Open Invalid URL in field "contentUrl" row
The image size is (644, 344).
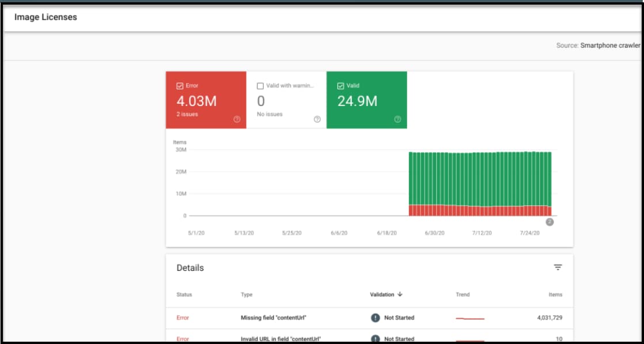coord(369,336)
